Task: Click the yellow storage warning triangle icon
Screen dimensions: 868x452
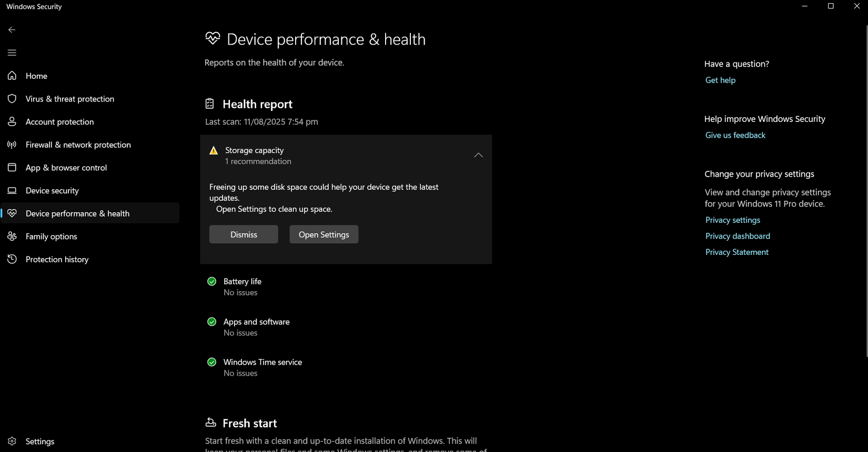Action: point(214,150)
